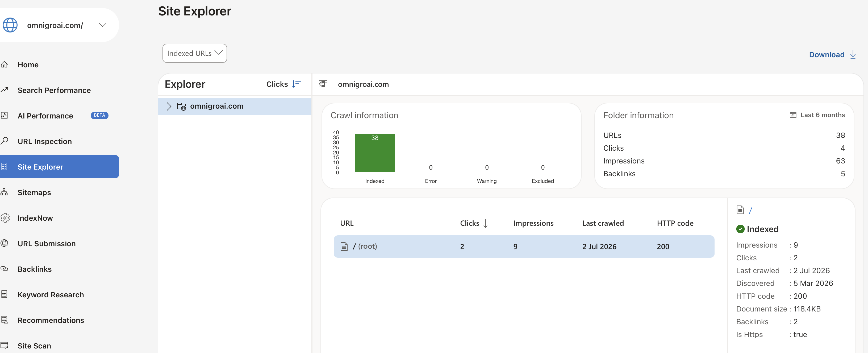Image resolution: width=868 pixels, height=353 pixels.
Task: Click the Backlinks count 5 in Folder information
Action: click(x=842, y=174)
